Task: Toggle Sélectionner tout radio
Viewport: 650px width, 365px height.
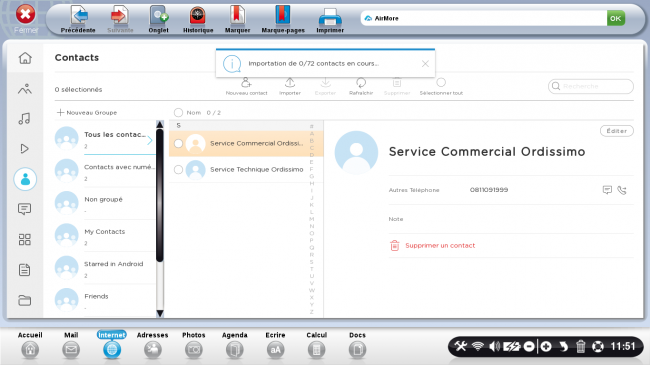Action: (441, 83)
